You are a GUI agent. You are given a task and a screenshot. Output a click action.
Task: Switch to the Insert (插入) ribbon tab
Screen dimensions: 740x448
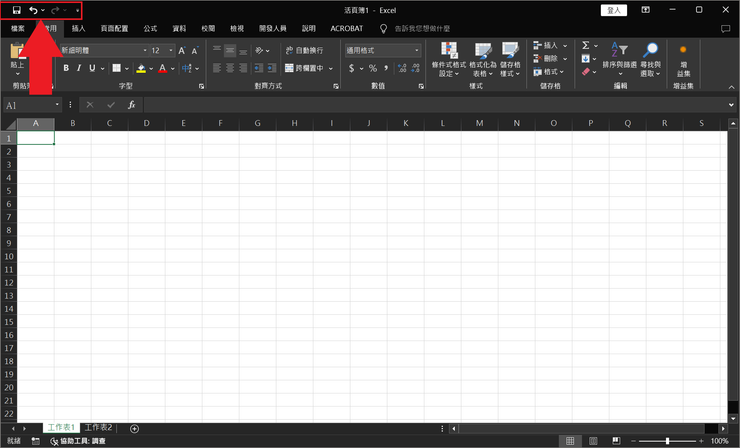pyautogui.click(x=78, y=28)
